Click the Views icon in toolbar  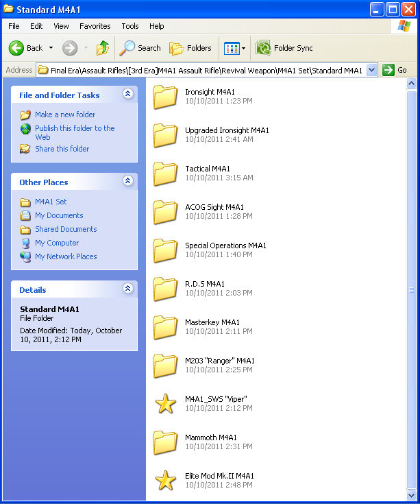(232, 48)
